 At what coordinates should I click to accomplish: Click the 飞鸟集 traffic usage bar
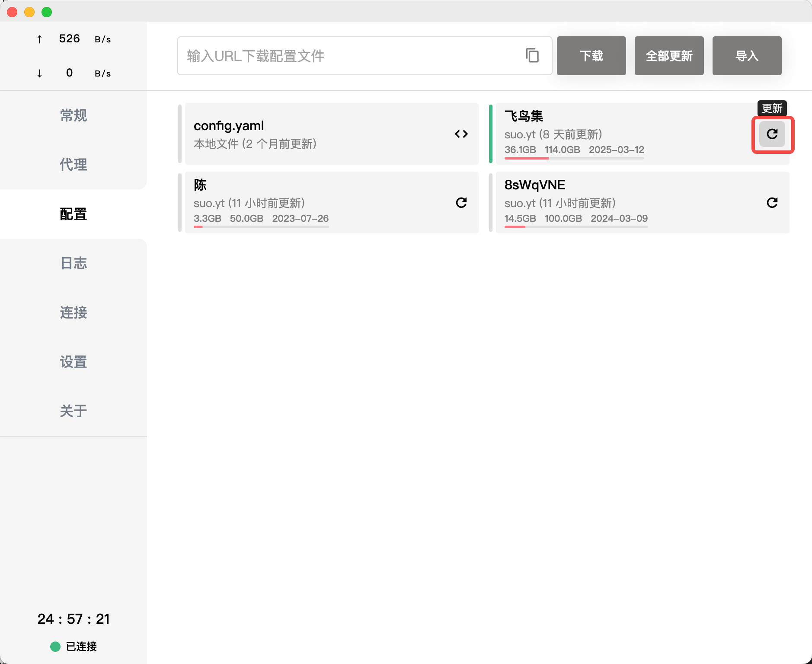574,158
